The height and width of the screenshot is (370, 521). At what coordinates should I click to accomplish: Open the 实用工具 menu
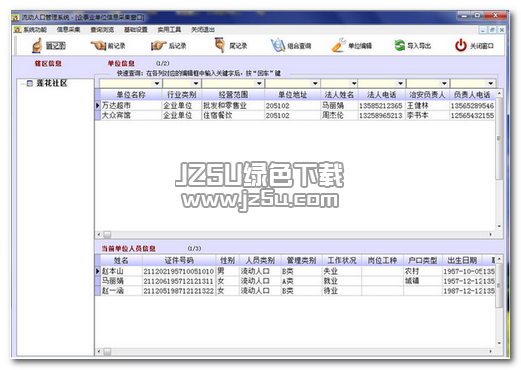169,30
